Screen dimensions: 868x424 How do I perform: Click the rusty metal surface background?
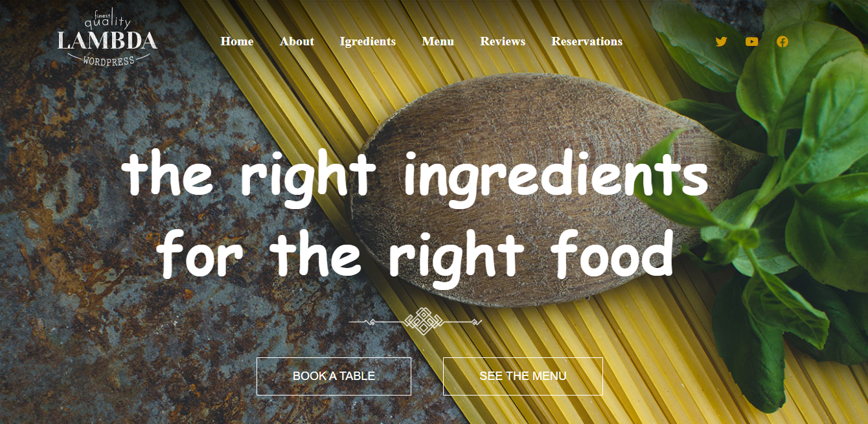coord(97,259)
